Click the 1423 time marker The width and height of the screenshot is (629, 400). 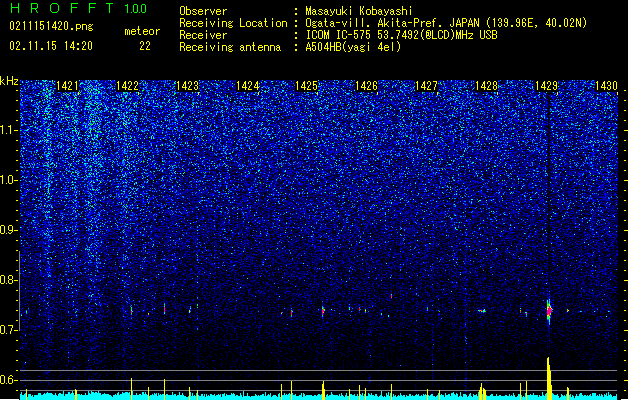(187, 86)
